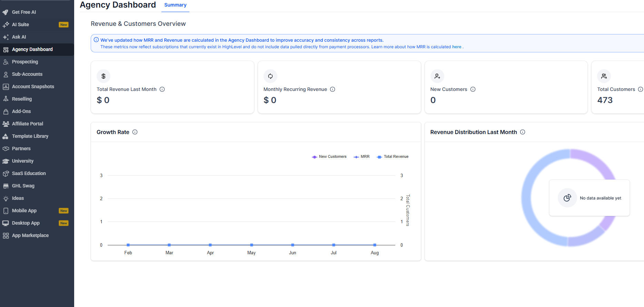Image resolution: width=644 pixels, height=307 pixels.
Task: Click the Get Free AI rocket icon
Action: (6, 12)
